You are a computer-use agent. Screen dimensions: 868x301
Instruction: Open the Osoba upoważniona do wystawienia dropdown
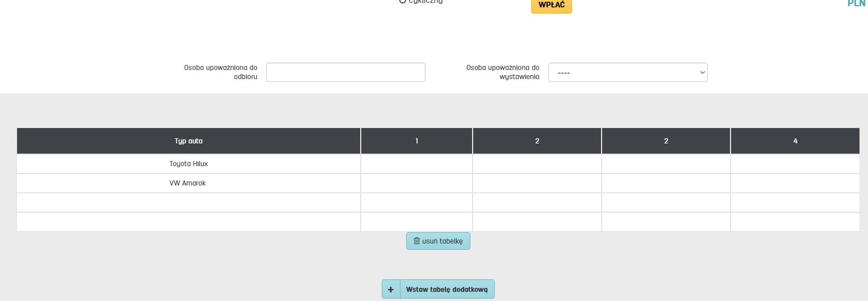pyautogui.click(x=628, y=72)
